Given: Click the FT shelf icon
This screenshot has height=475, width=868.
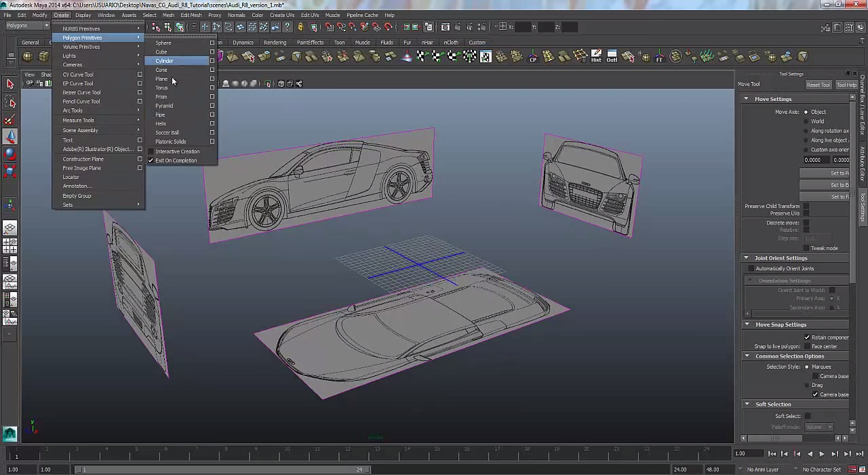Looking at the screenshot, I should [658, 57].
